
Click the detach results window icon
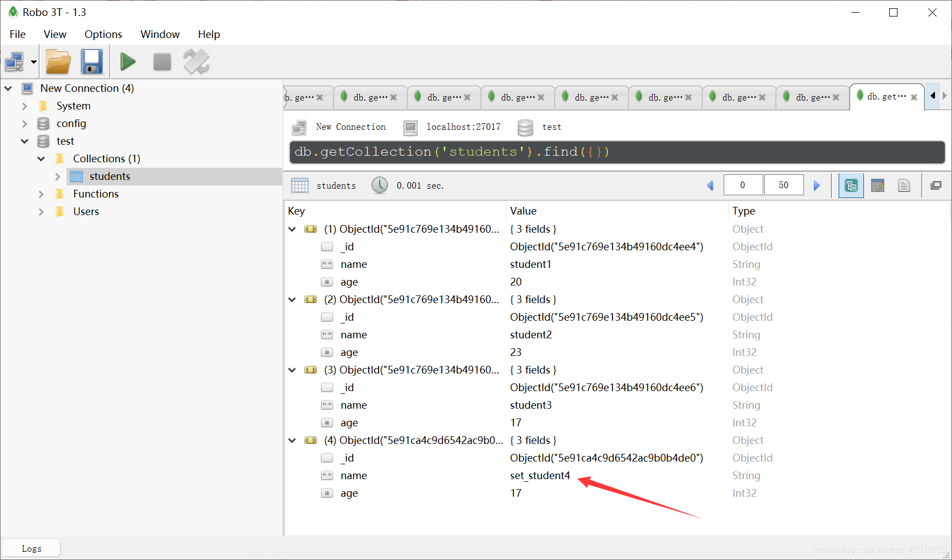coord(936,185)
